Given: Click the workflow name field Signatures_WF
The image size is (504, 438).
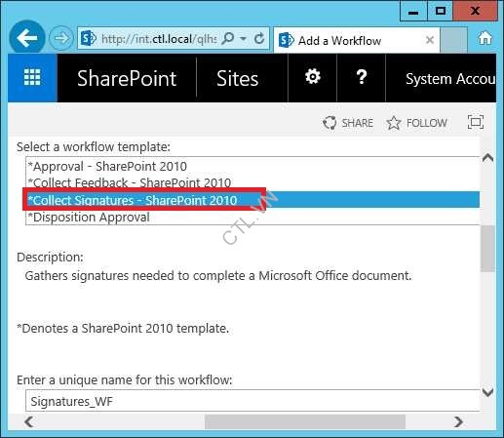Looking at the screenshot, I should [252, 401].
